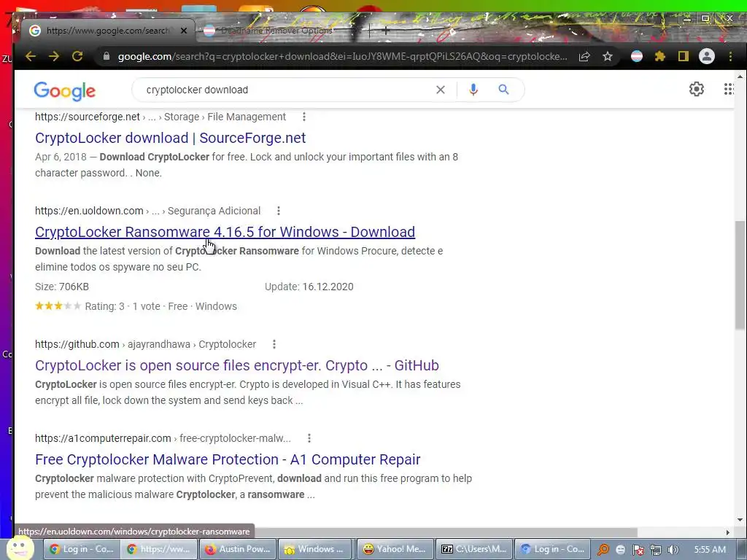This screenshot has width=747, height=560.
Task: Click the orange magnifier tray icon
Action: 603,550
